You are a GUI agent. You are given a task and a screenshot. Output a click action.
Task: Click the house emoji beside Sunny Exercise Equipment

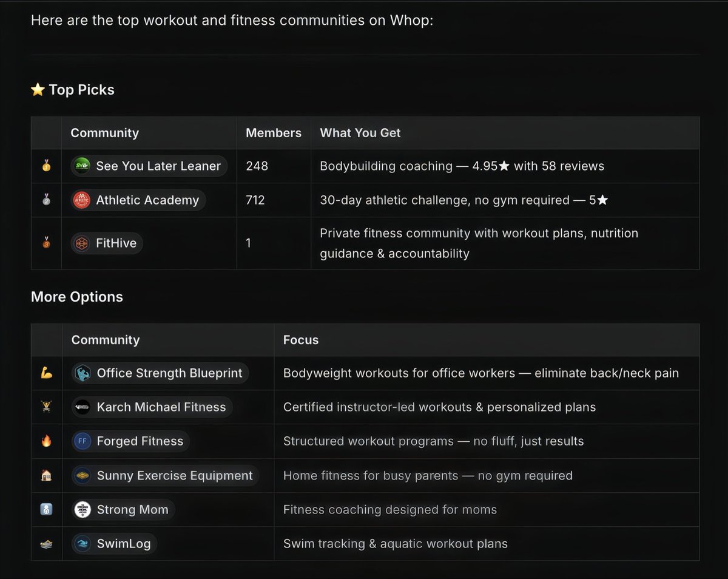tap(46, 476)
